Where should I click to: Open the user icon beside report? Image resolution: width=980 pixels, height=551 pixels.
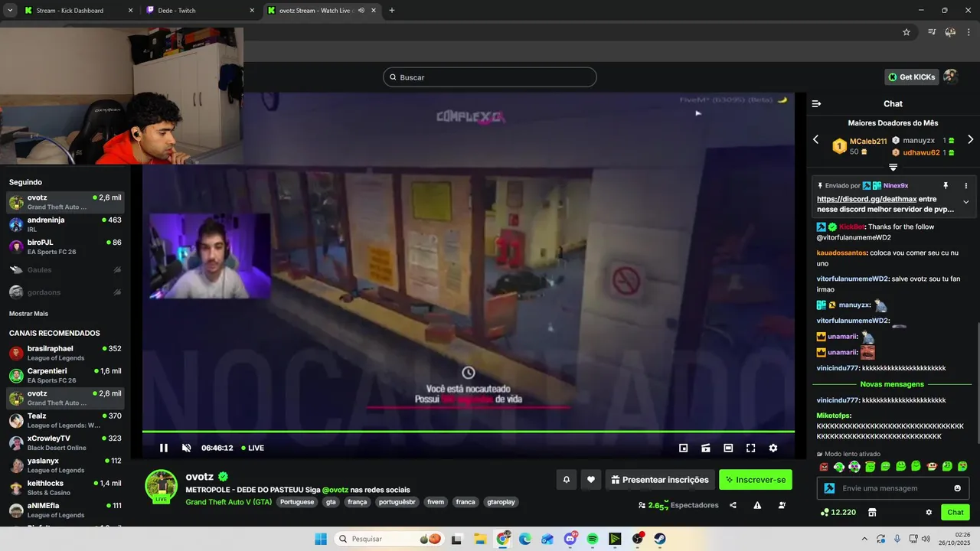coord(782,505)
